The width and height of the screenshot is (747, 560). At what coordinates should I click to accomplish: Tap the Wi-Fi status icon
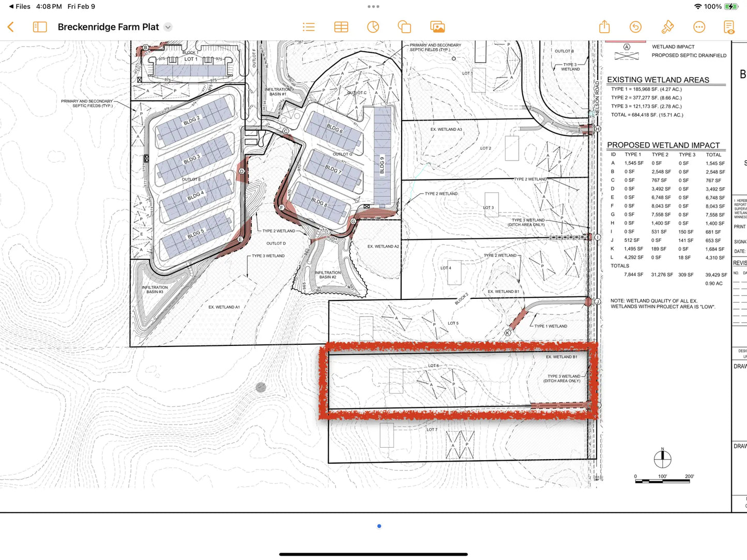tap(698, 6)
